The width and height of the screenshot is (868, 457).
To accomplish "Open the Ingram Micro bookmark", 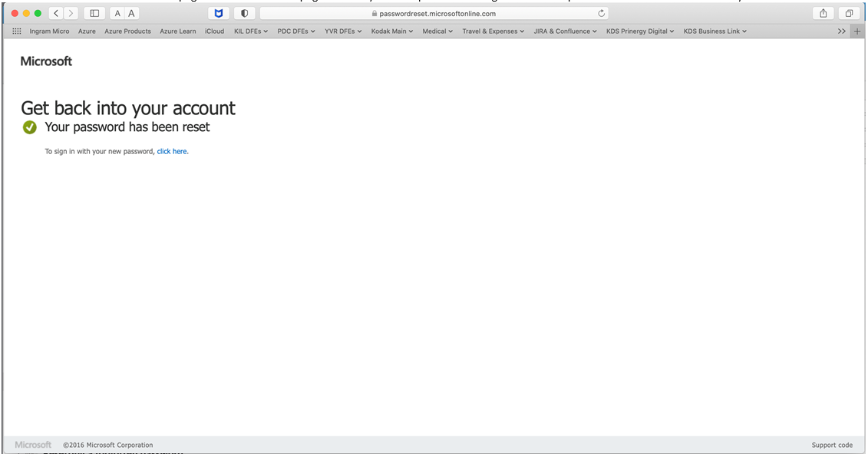I will 49,31.
